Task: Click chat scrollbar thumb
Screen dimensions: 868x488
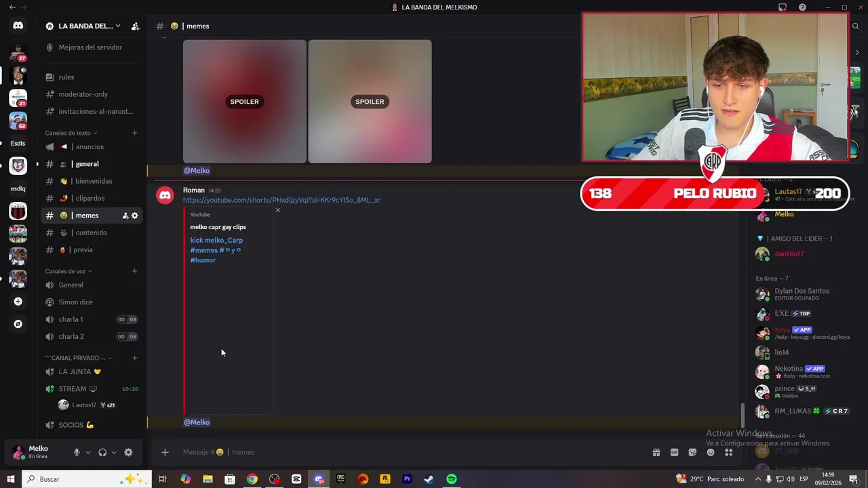Action: click(743, 415)
